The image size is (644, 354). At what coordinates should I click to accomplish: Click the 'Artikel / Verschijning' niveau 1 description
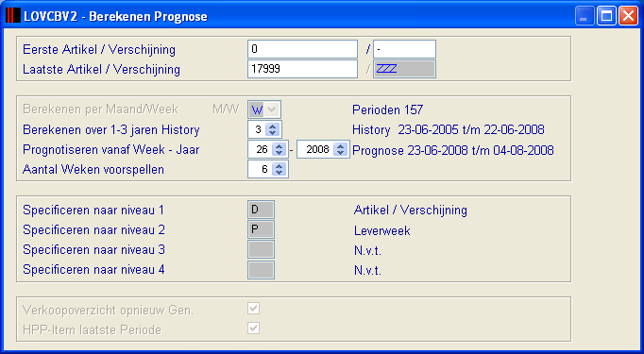pos(411,211)
